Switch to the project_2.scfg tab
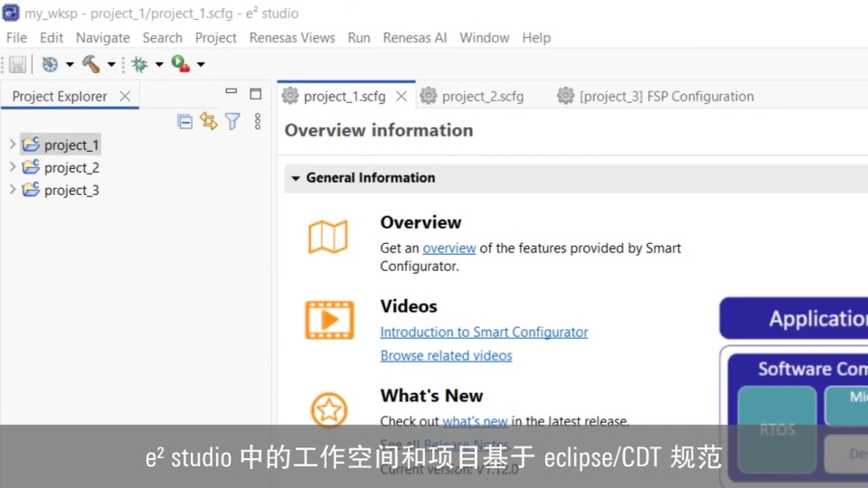Image resolution: width=868 pixels, height=488 pixels. click(x=482, y=97)
